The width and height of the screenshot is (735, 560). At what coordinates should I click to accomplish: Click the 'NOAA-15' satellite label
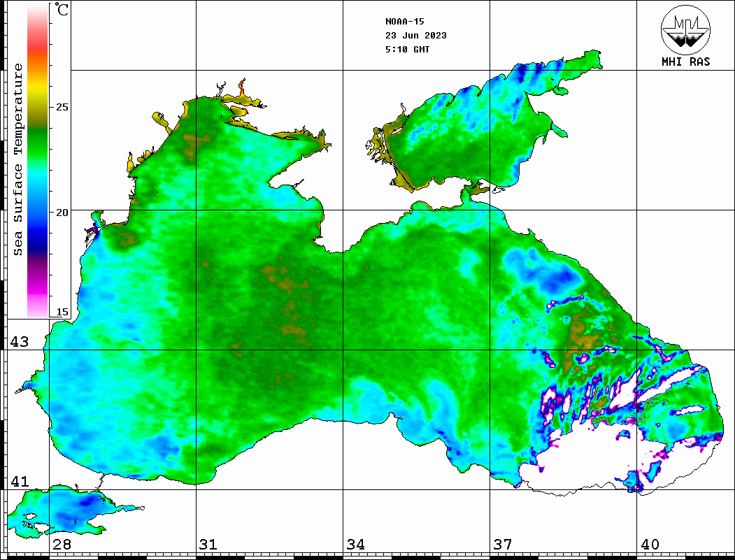404,22
